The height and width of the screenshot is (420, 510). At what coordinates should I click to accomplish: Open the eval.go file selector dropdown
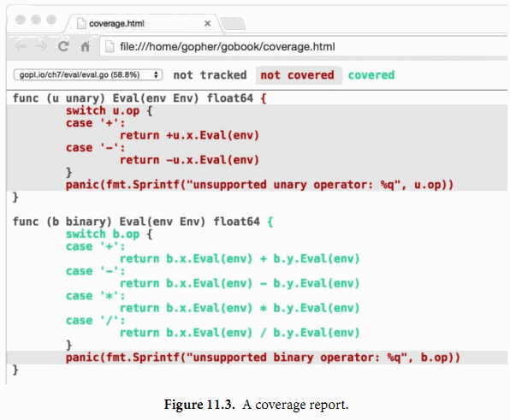pyautogui.click(x=88, y=74)
